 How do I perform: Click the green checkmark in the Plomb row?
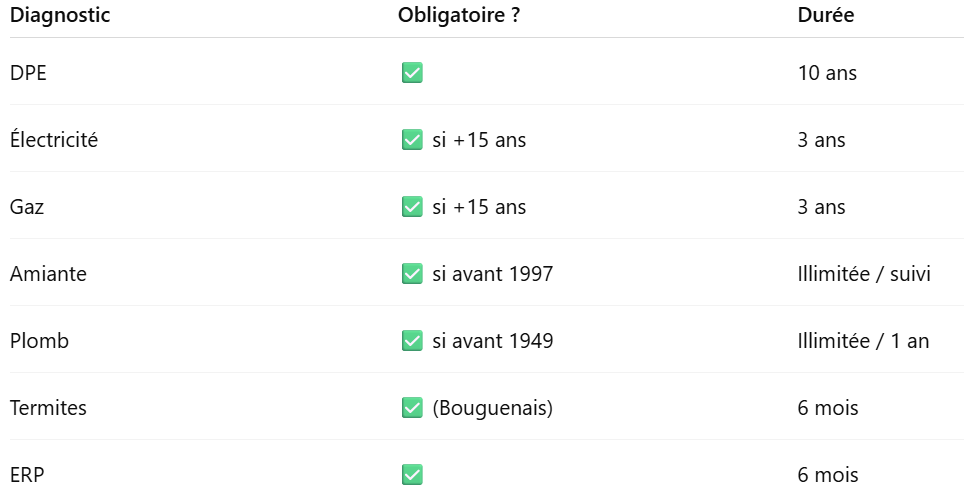[411, 341]
